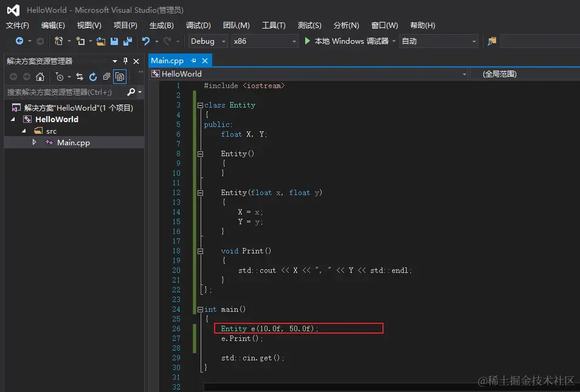Click the Find in Files toolbar icon
Viewport: 580px width, 392px height.
pos(492,41)
